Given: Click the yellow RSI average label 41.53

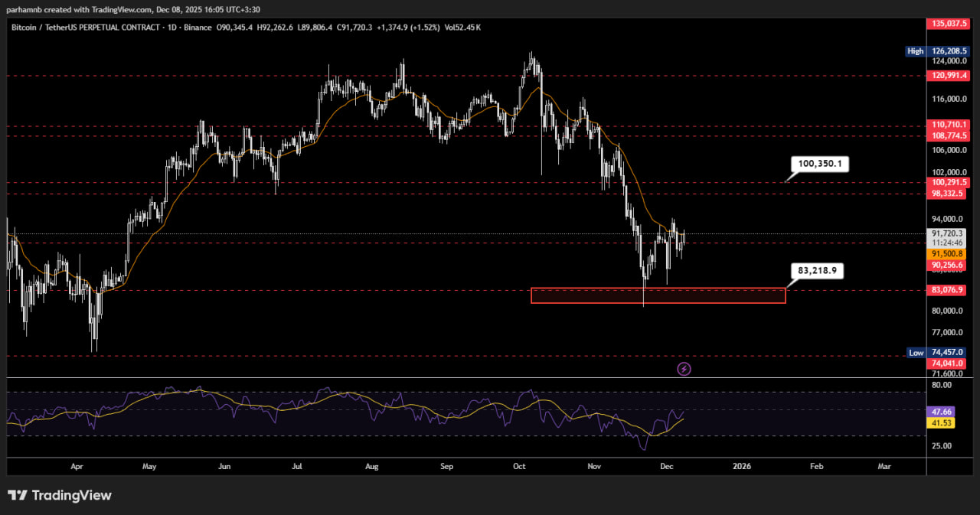Looking at the screenshot, I should (940, 422).
